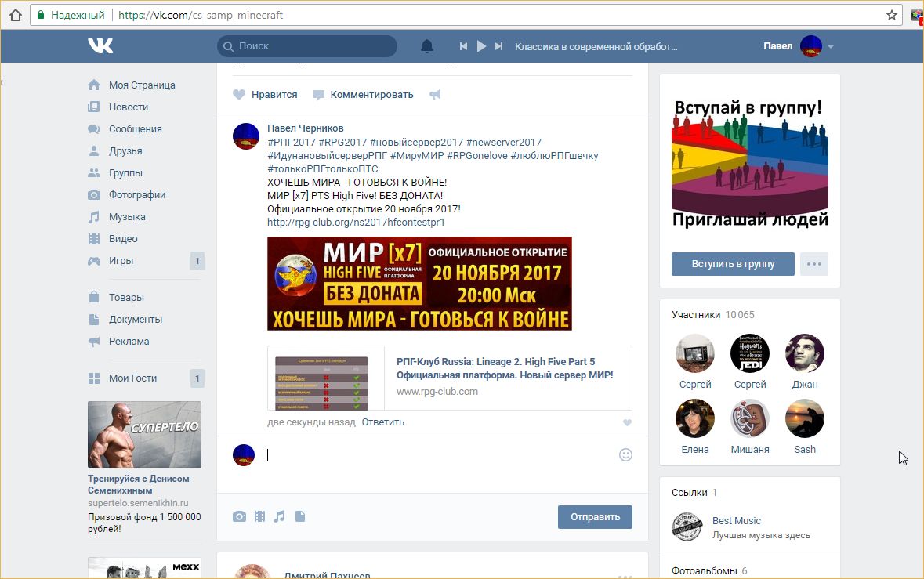The width and height of the screenshot is (924, 579).
Task: Open member Sash avatar
Action: pos(805,418)
